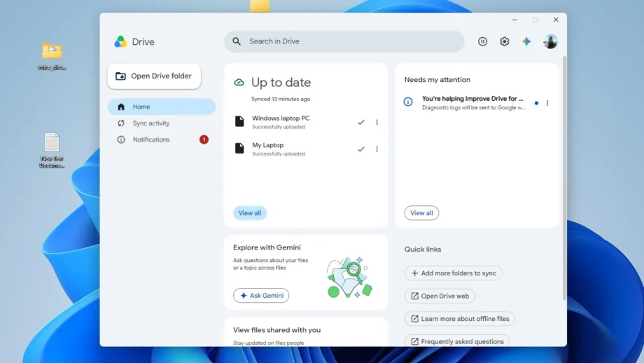Click the Explore with Gemini heading
The width and height of the screenshot is (644, 363).
[x=267, y=247]
